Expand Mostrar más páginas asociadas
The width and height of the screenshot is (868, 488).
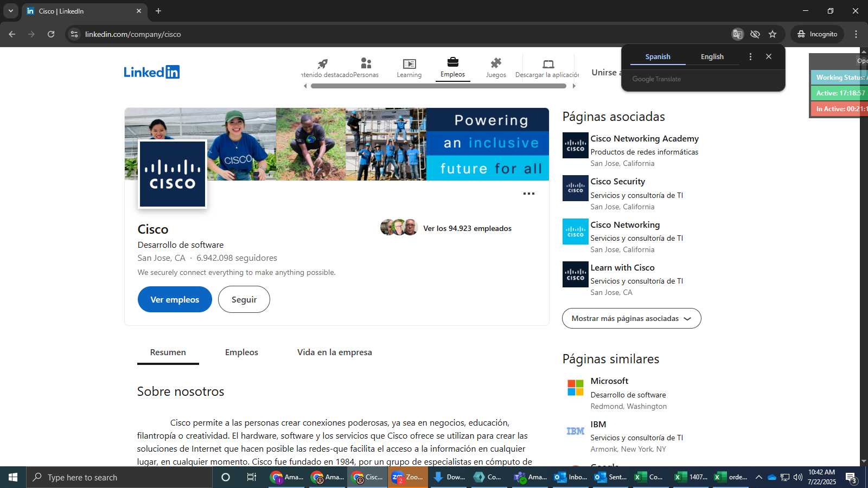coord(631,318)
